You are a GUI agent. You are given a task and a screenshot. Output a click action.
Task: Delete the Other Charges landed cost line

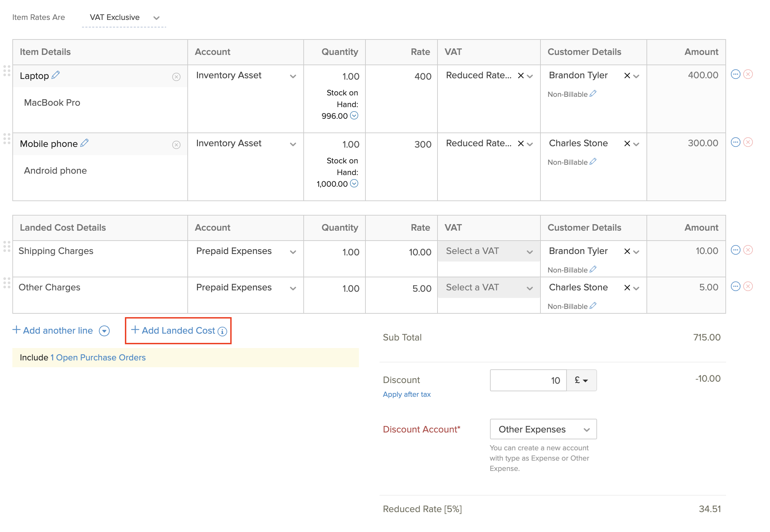tap(748, 286)
